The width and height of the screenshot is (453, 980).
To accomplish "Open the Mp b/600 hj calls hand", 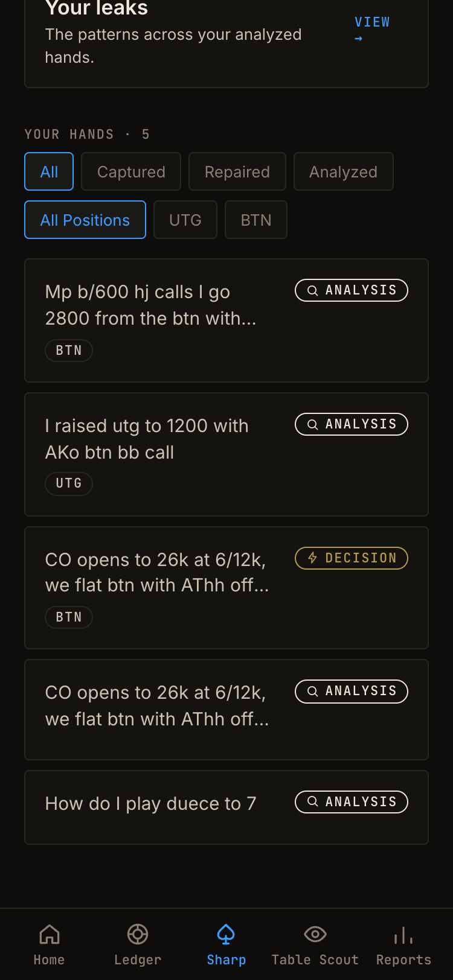I will click(x=226, y=320).
